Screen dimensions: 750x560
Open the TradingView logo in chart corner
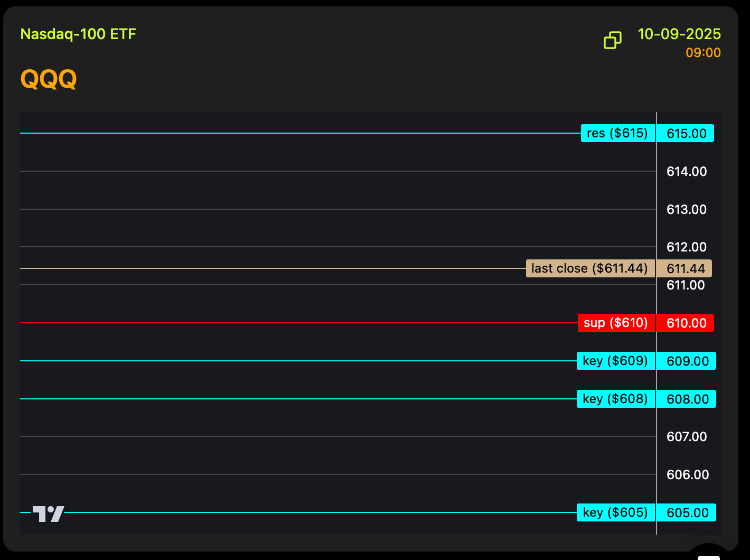[x=49, y=514]
